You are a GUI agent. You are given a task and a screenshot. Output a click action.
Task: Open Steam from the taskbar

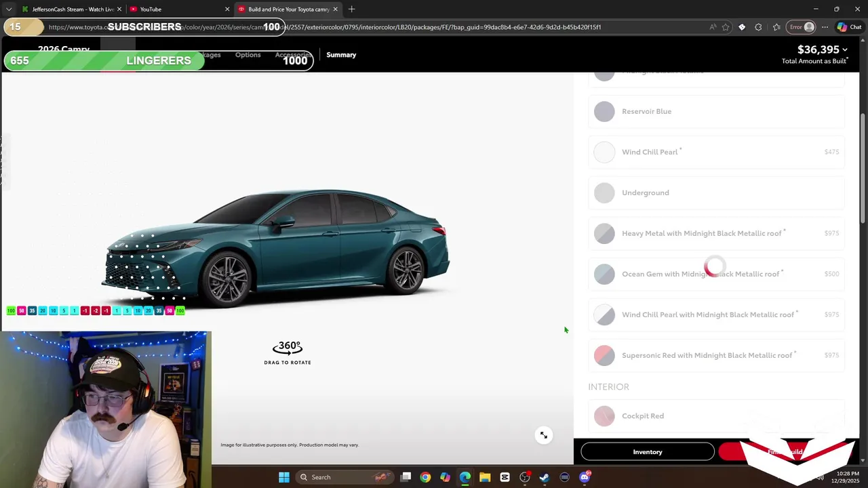coord(545,477)
